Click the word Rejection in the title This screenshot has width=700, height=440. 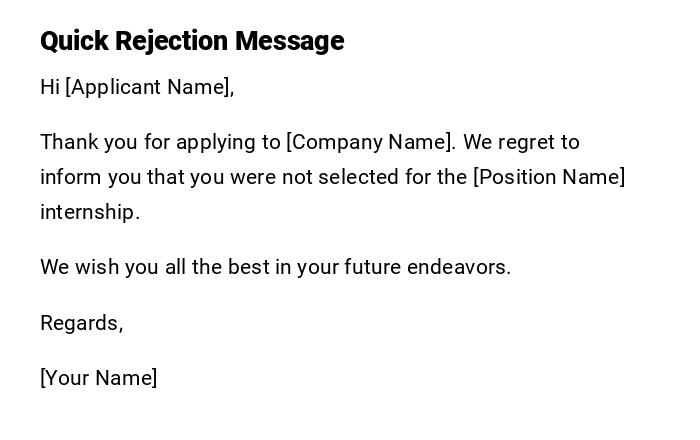(171, 41)
